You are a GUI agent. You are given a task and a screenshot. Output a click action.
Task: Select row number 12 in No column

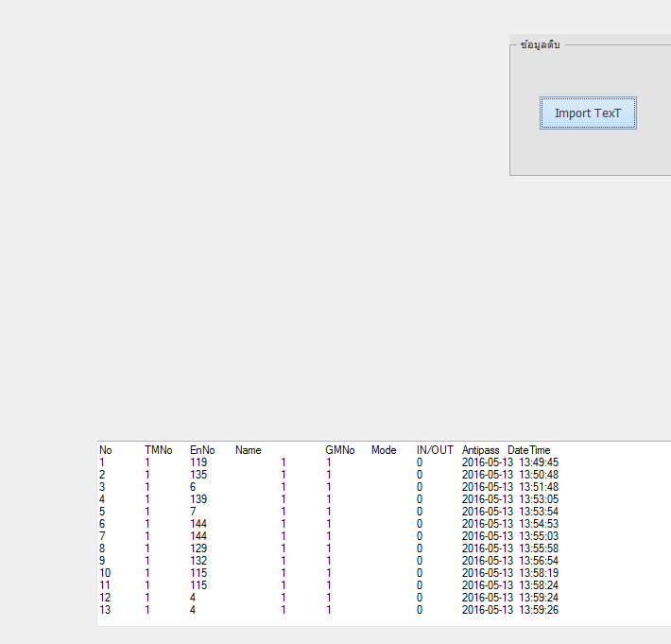pos(105,598)
